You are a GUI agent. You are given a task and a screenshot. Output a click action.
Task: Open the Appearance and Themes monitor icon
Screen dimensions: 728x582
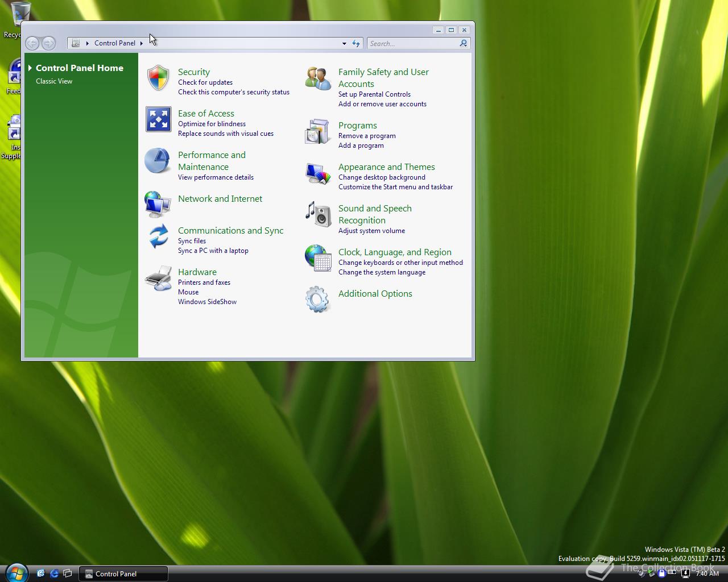point(317,173)
